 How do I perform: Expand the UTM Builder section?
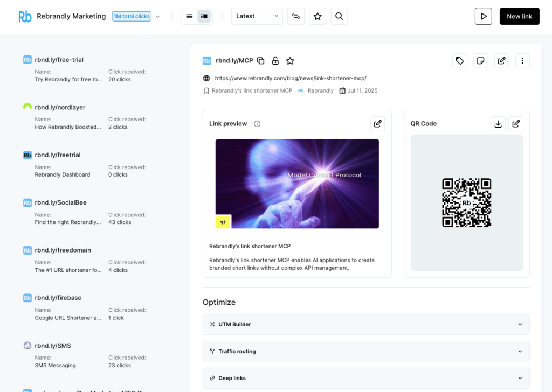click(x=366, y=324)
